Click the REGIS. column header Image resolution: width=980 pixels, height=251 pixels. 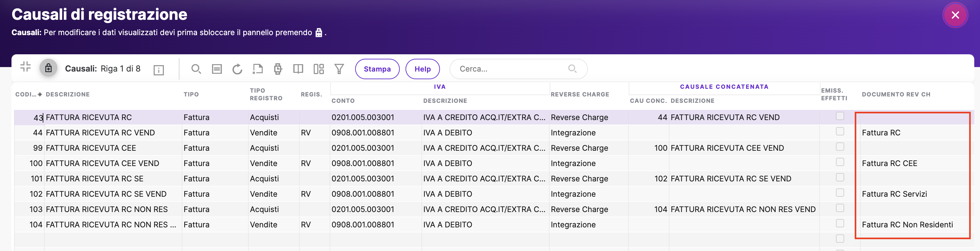click(311, 95)
